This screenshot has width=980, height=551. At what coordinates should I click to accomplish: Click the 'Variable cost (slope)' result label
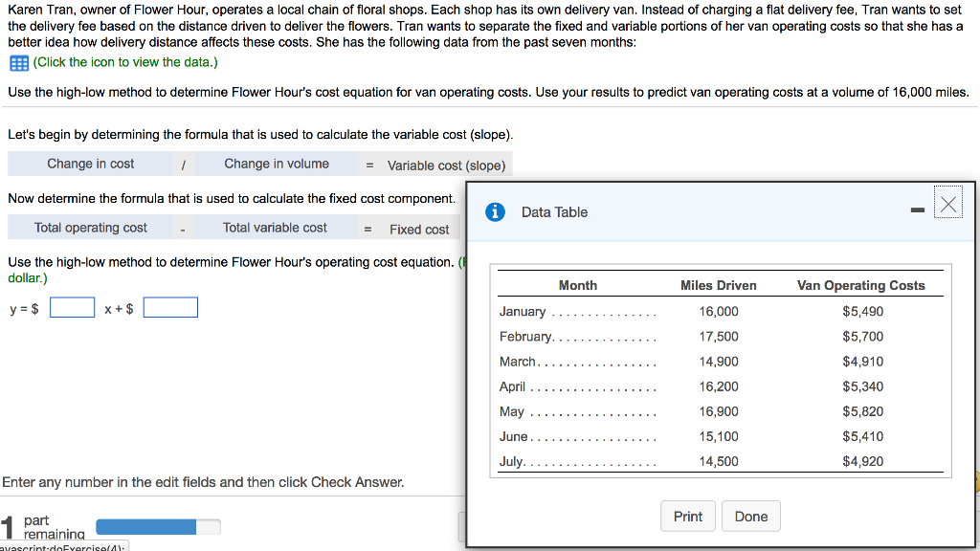[446, 165]
